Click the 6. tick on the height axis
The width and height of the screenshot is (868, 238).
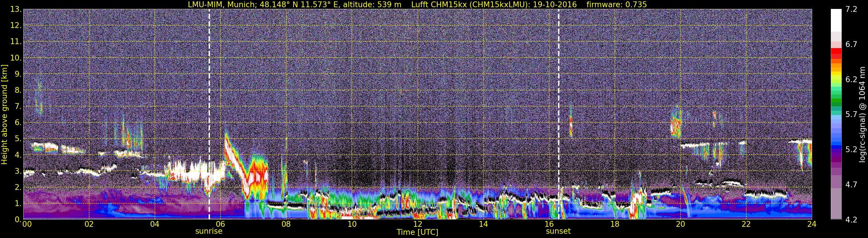point(18,123)
